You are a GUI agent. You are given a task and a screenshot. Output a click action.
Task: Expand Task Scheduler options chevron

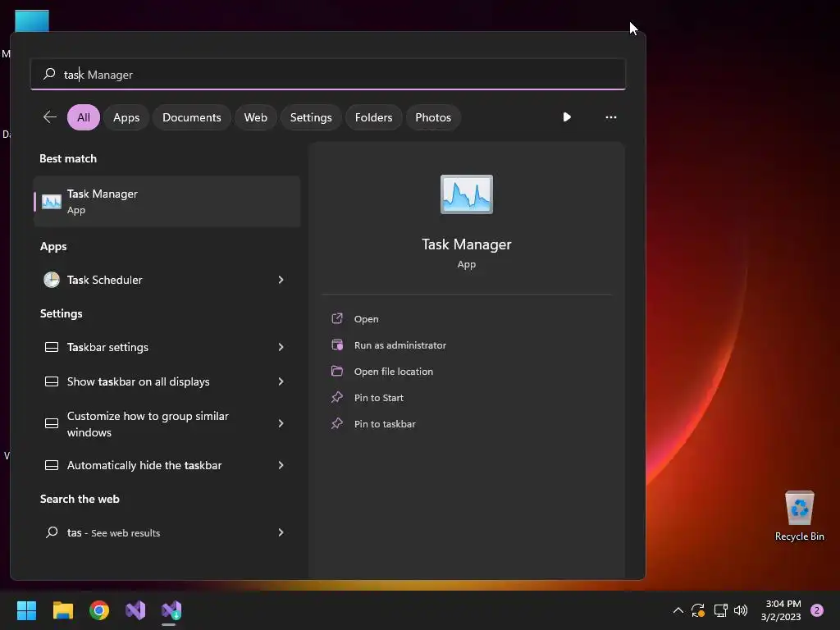(x=281, y=280)
